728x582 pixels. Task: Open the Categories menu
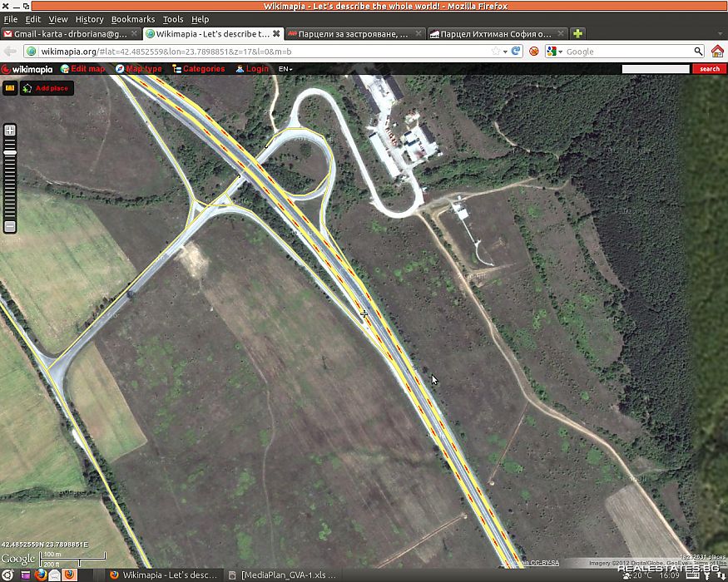[199, 69]
